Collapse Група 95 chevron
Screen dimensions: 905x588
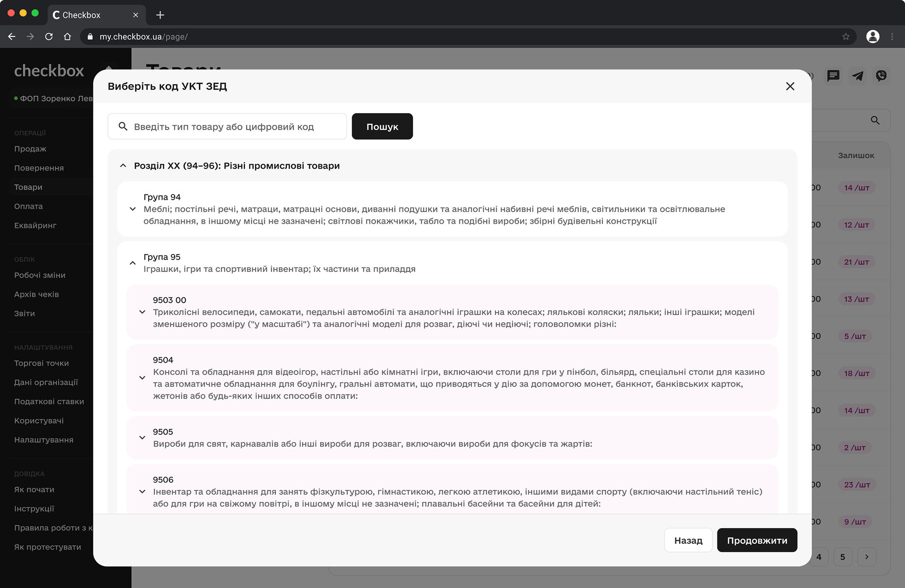tap(133, 263)
